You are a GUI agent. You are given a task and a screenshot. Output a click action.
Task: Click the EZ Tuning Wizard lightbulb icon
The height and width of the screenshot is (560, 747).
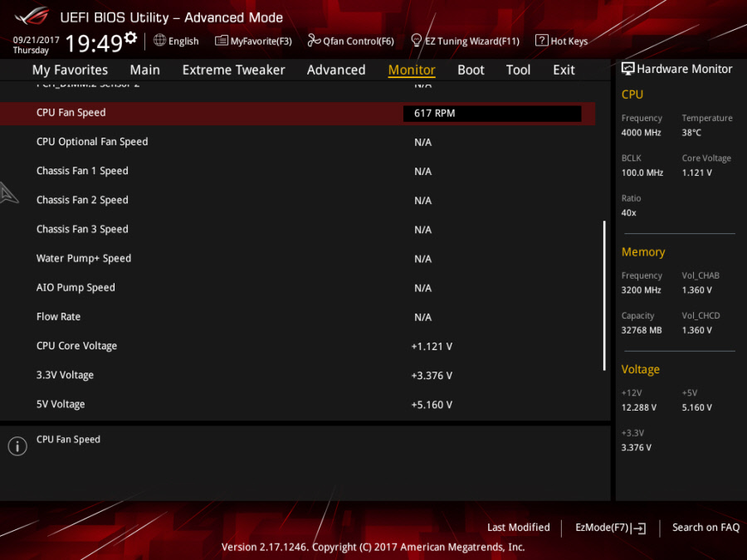coord(416,41)
